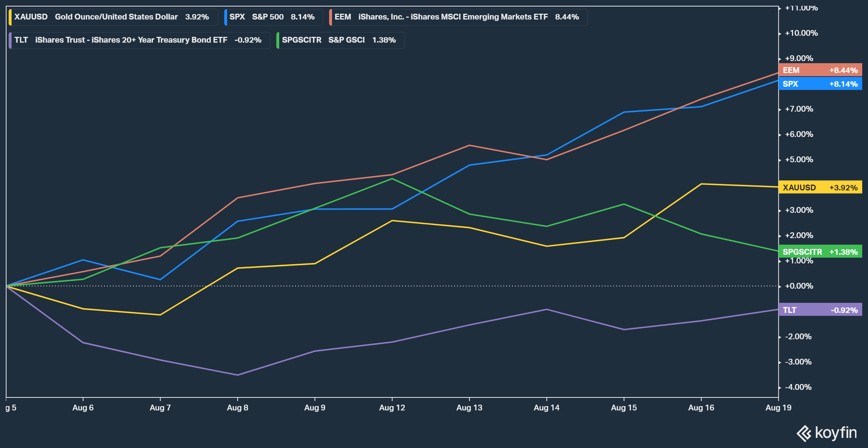Click the XAUUSD yellow color swatch in legend
Image resolution: width=868 pixels, height=448 pixels.
click(10, 17)
